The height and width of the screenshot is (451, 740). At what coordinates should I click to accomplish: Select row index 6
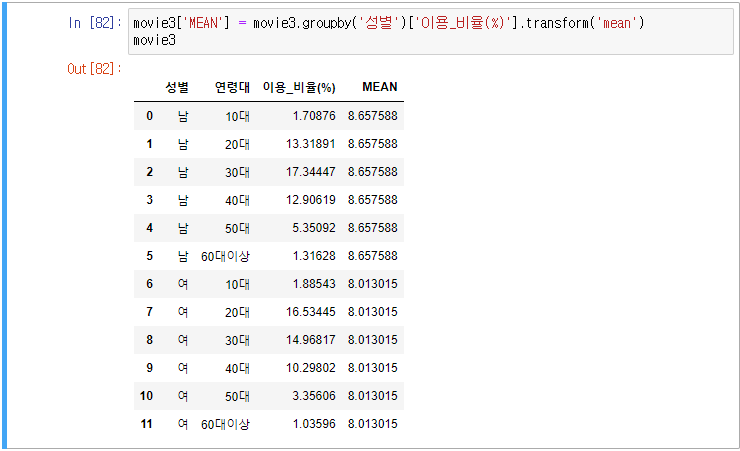click(x=150, y=284)
